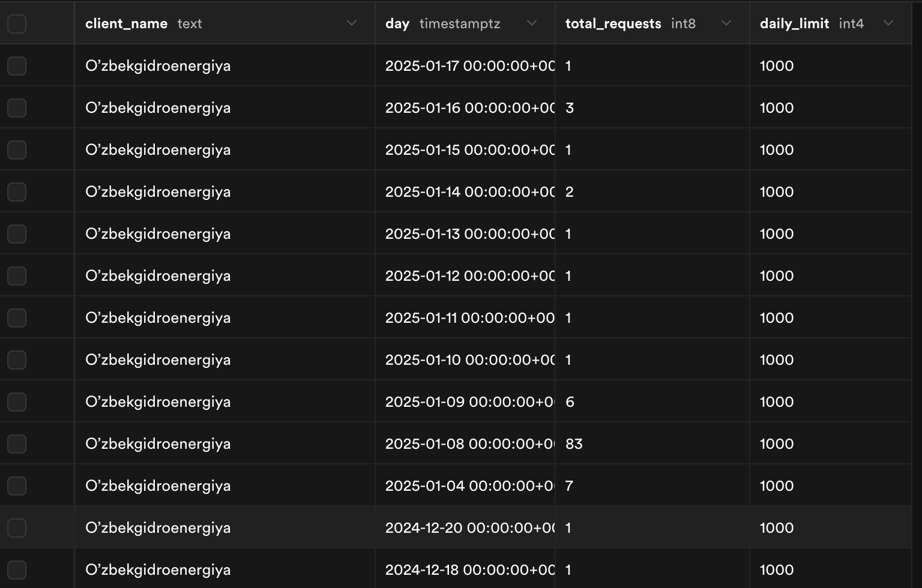Click the day cell 2024-12-20
The height and width of the screenshot is (588, 922).
tap(465, 527)
